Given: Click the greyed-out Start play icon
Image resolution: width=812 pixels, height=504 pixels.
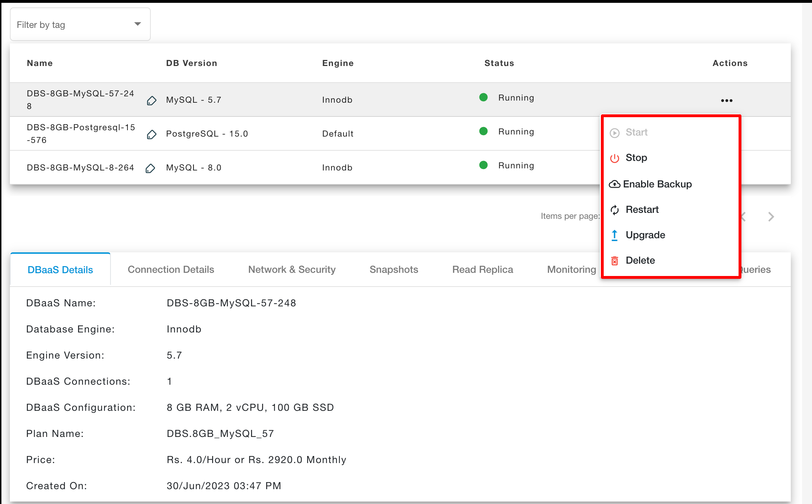Looking at the screenshot, I should tap(615, 133).
